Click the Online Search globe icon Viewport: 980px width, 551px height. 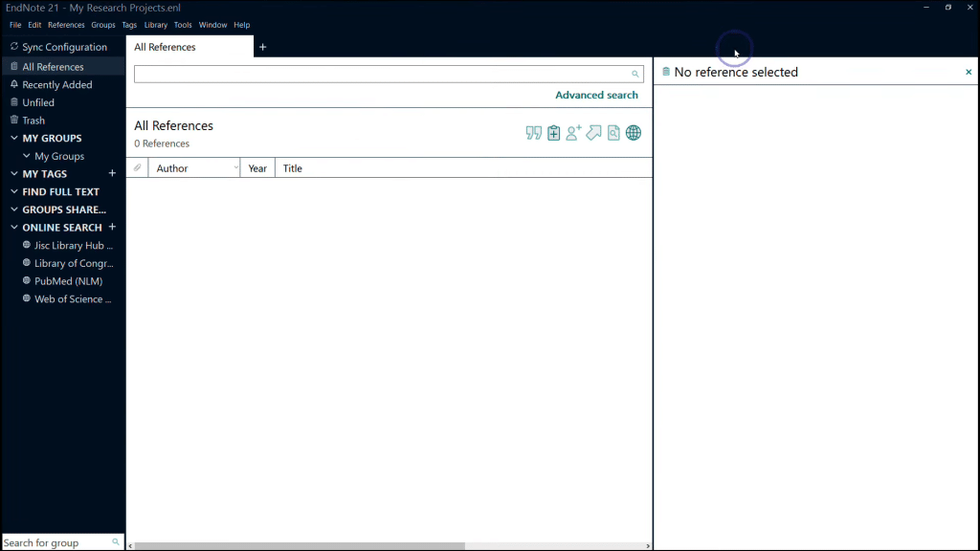click(x=634, y=132)
